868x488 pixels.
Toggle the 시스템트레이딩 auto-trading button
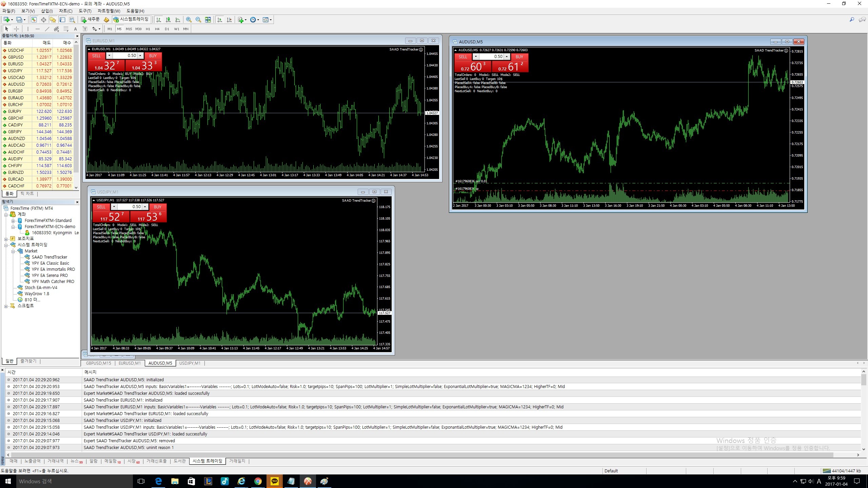[131, 20]
